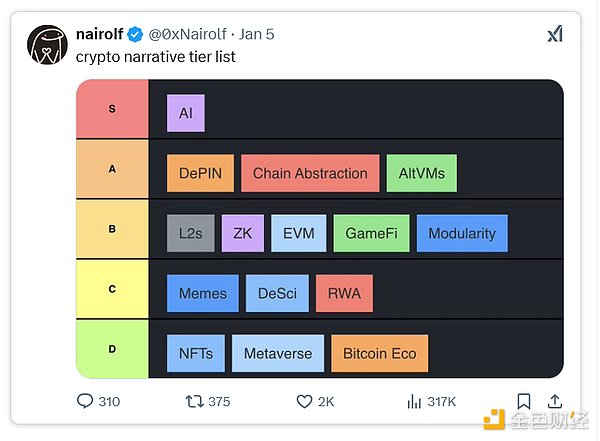Screen dimensions: 600x441
Task: Open the views analytics bar icon
Action: pos(414,401)
